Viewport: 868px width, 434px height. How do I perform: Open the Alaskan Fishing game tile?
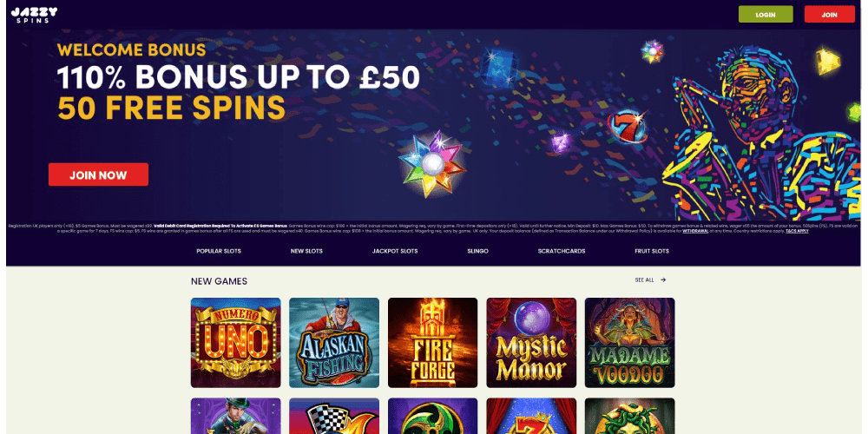[334, 343]
